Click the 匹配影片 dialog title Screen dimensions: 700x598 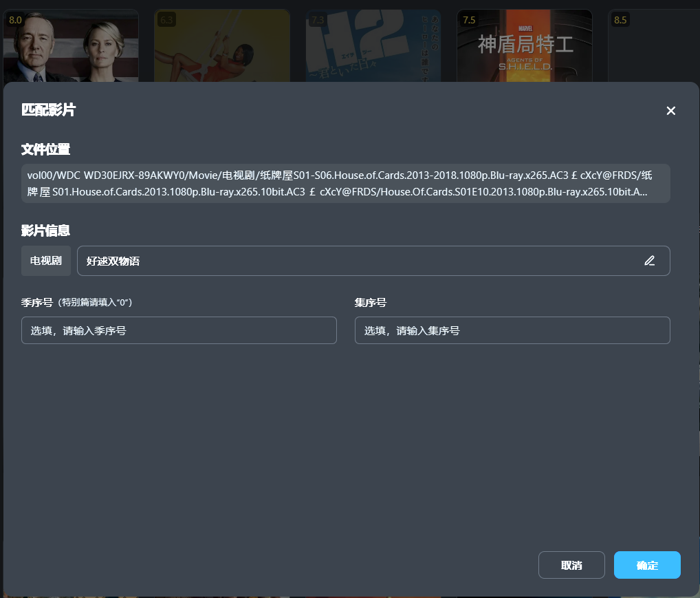(49, 109)
